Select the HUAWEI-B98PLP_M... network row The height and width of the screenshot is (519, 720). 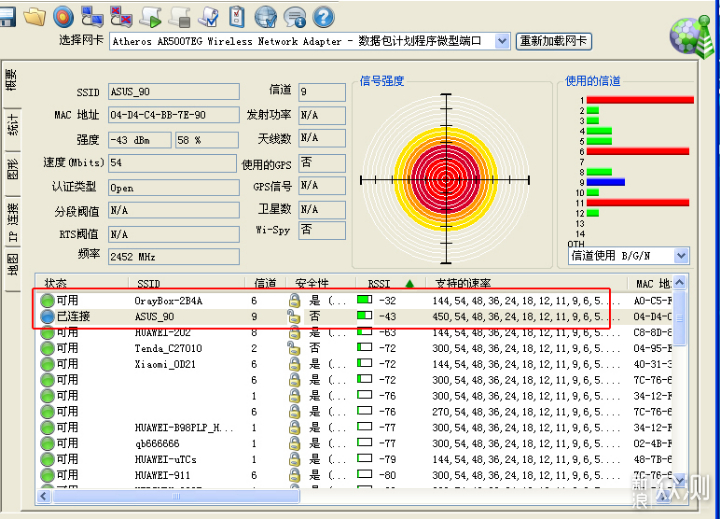tap(354, 428)
